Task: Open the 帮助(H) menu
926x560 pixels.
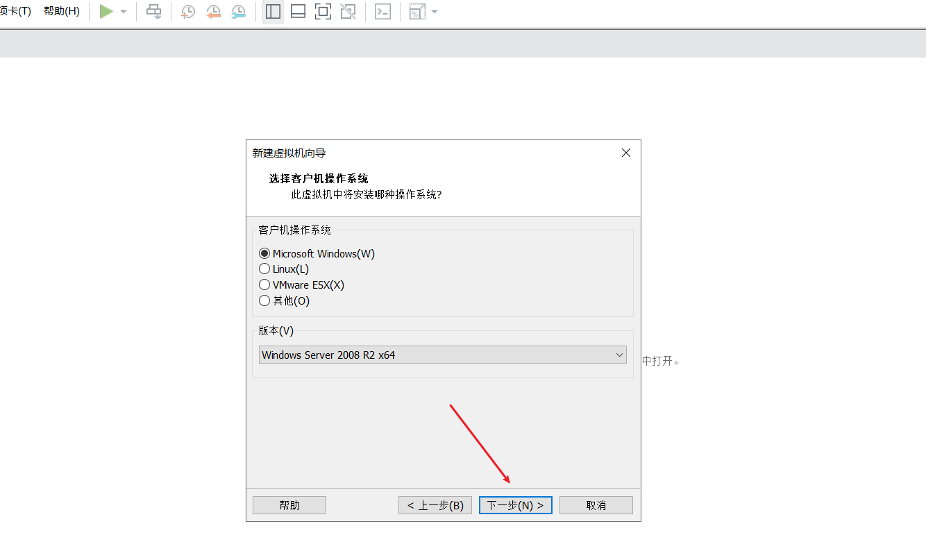Action: tap(61, 10)
